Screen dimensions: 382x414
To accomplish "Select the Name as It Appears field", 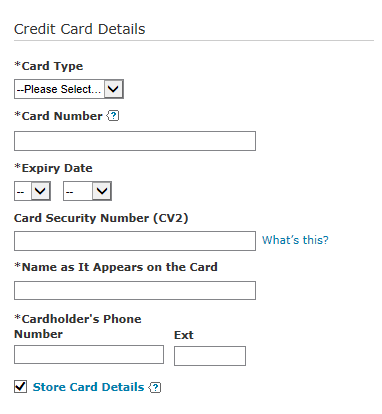I will coord(135,291).
